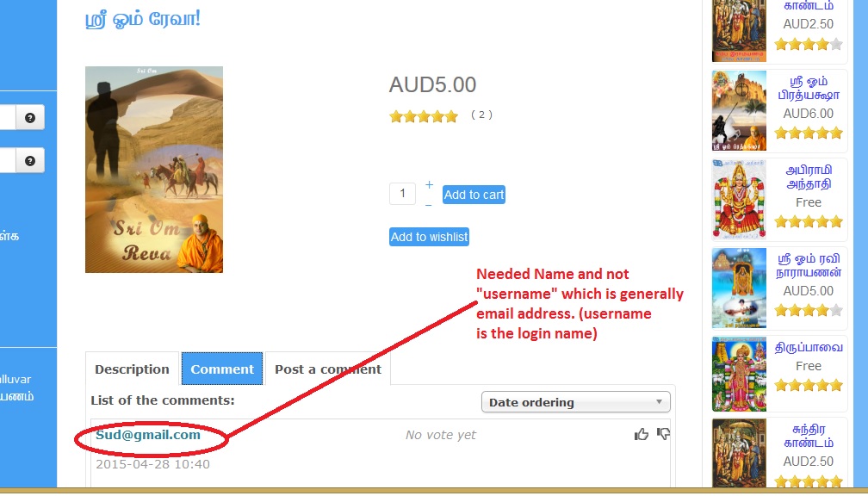Open the Date ordering dropdown
The image size is (868, 496).
tap(576, 402)
